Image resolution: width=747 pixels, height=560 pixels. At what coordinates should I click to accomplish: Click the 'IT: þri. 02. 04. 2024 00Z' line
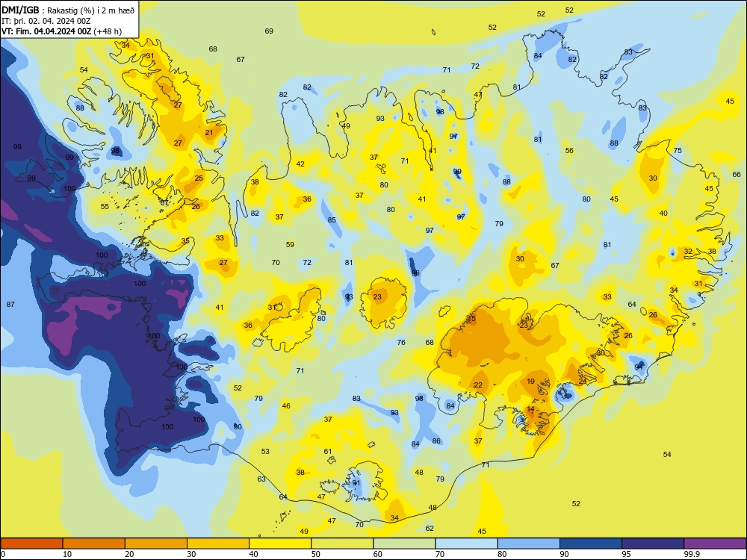(x=46, y=21)
